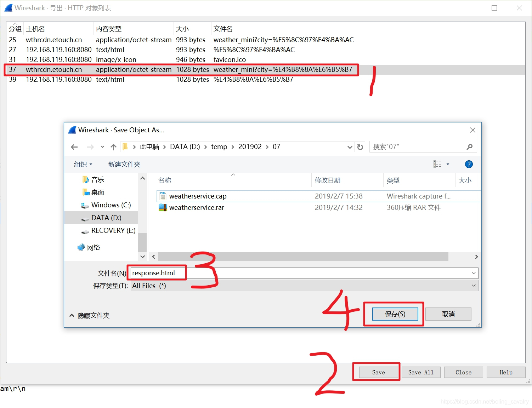The height and width of the screenshot is (408, 532).
Task: Open the 组织 menu
Action: coord(83,164)
